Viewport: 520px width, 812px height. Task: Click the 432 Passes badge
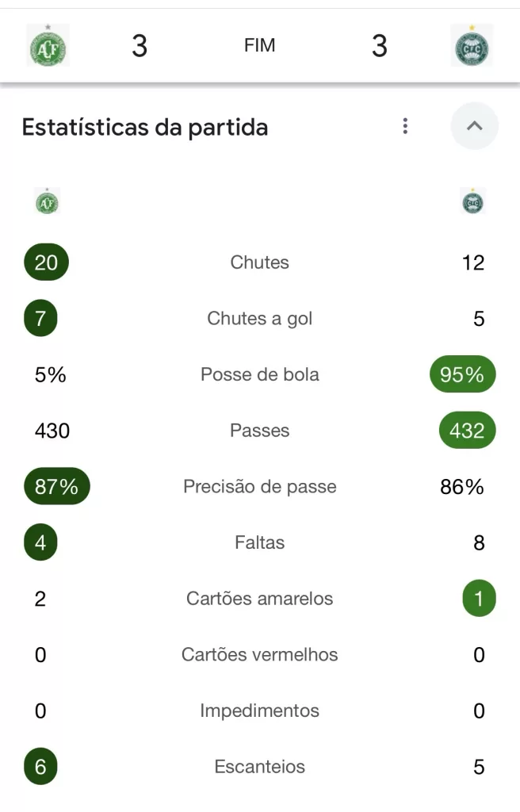(x=467, y=431)
